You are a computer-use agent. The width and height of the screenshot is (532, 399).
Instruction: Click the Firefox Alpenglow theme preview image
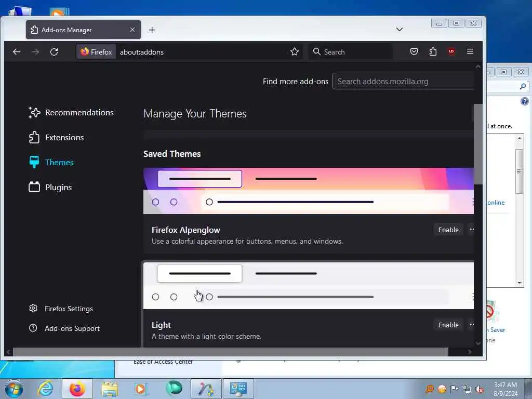(309, 191)
